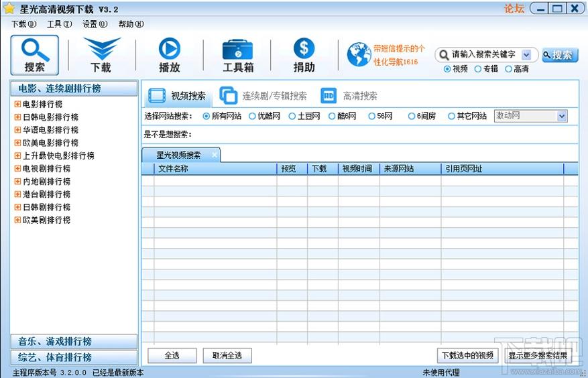Open the 搜索 magnifier tool
The image size is (588, 378).
point(34,55)
